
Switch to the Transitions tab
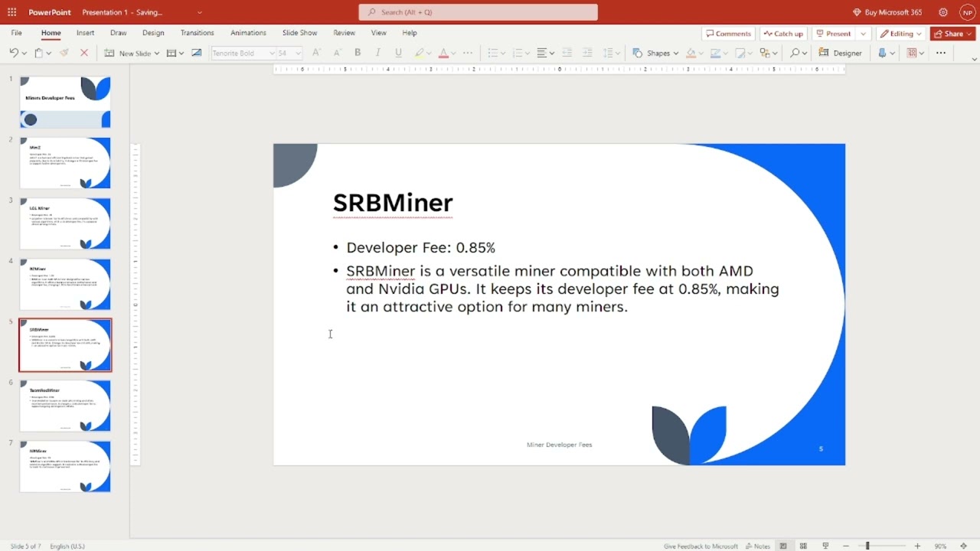click(x=197, y=33)
